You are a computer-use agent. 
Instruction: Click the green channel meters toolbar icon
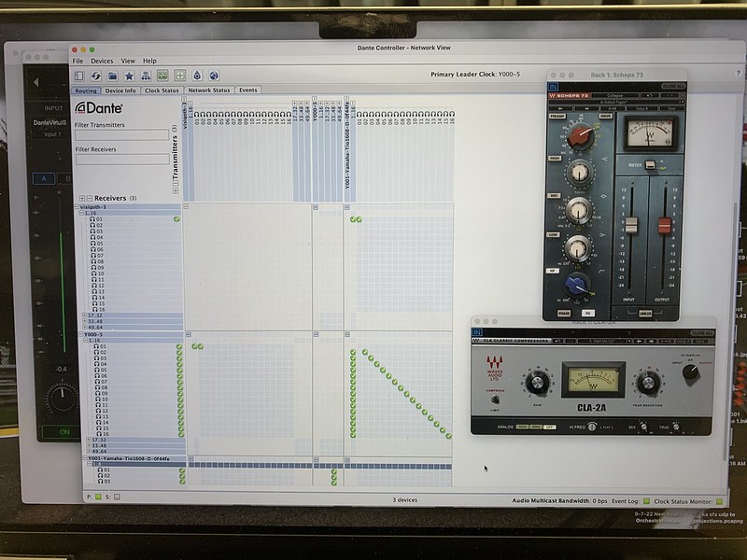pyautogui.click(x=162, y=76)
